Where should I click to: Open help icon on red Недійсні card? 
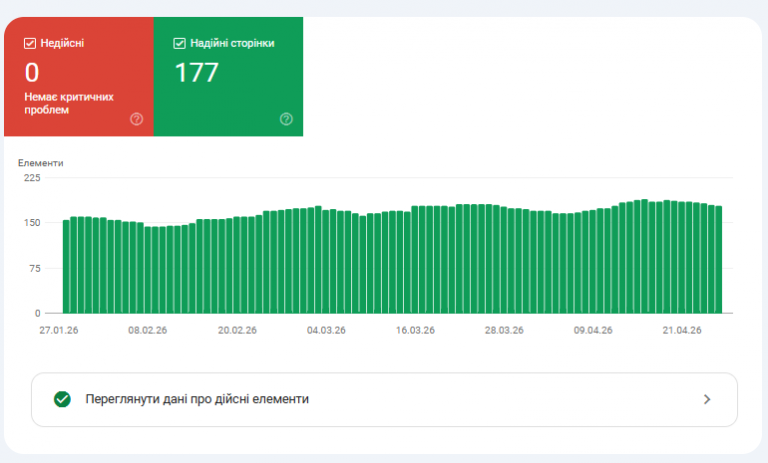coord(137,119)
